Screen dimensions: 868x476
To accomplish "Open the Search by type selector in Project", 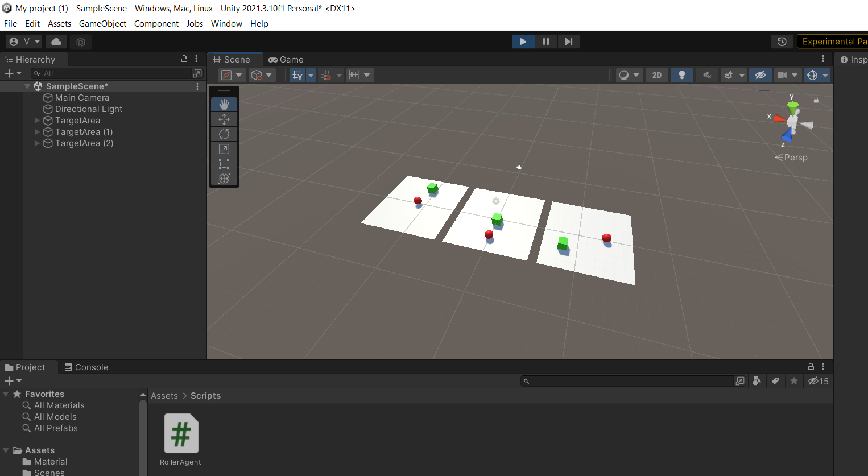I will click(x=757, y=381).
